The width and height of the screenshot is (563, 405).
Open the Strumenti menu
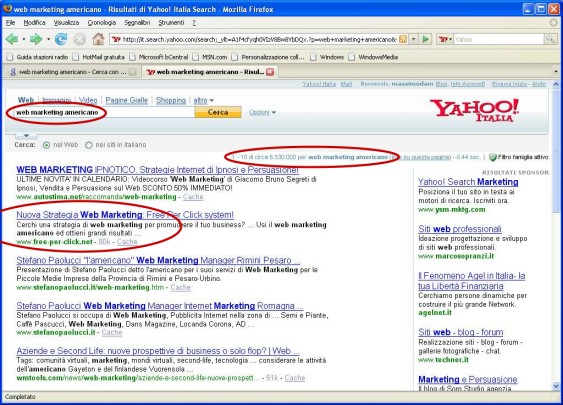tap(171, 23)
